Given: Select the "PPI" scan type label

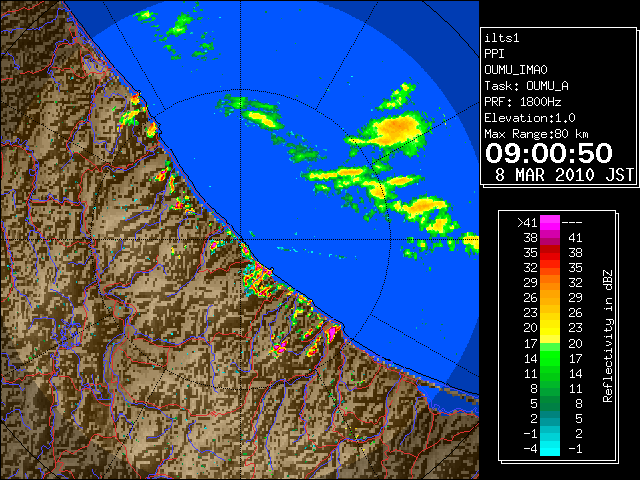Looking at the screenshot, I should point(494,54).
